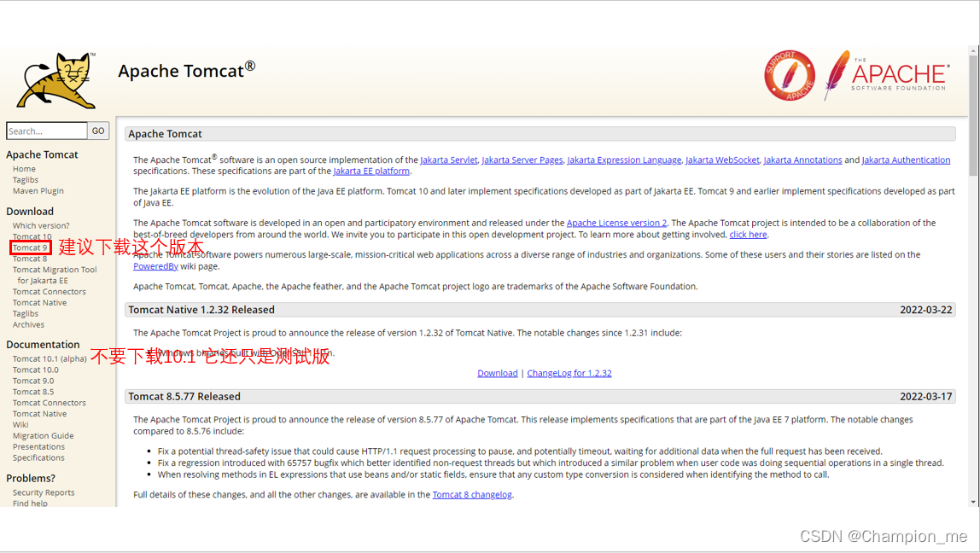Open Home in the sidebar
Screen dimensions: 980x553
pyautogui.click(x=25, y=169)
